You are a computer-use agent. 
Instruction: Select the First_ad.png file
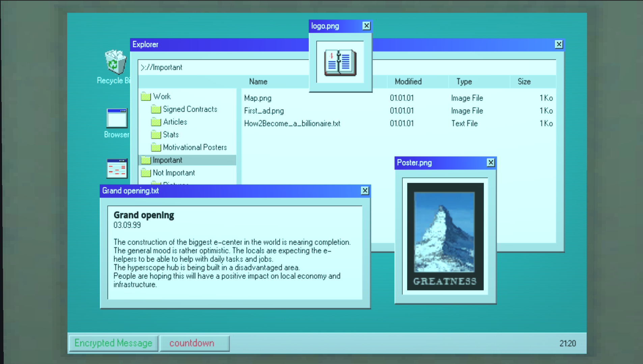click(264, 111)
